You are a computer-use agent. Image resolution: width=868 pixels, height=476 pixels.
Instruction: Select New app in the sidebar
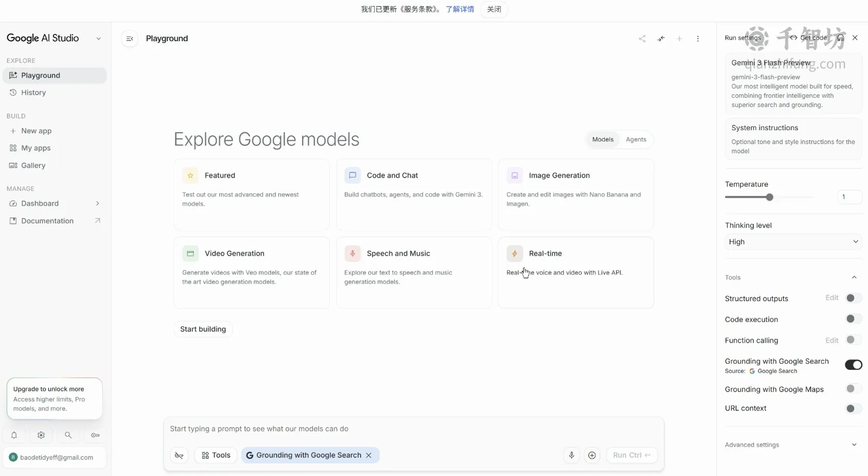(x=54, y=131)
